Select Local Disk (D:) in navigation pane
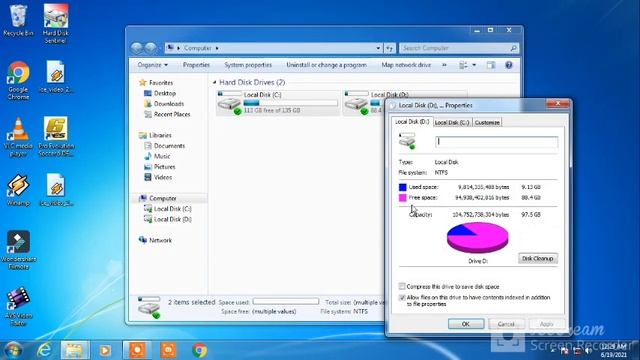 click(x=172, y=220)
